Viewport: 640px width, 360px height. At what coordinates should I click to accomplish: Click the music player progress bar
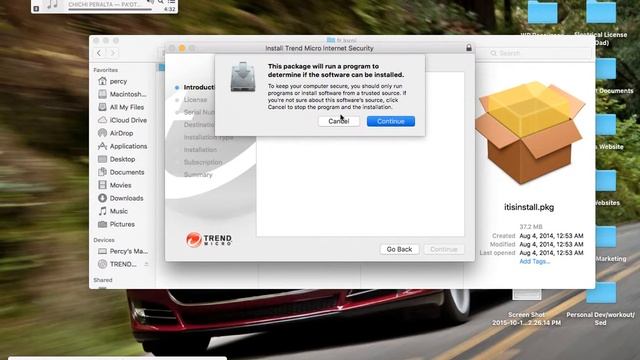110,9
